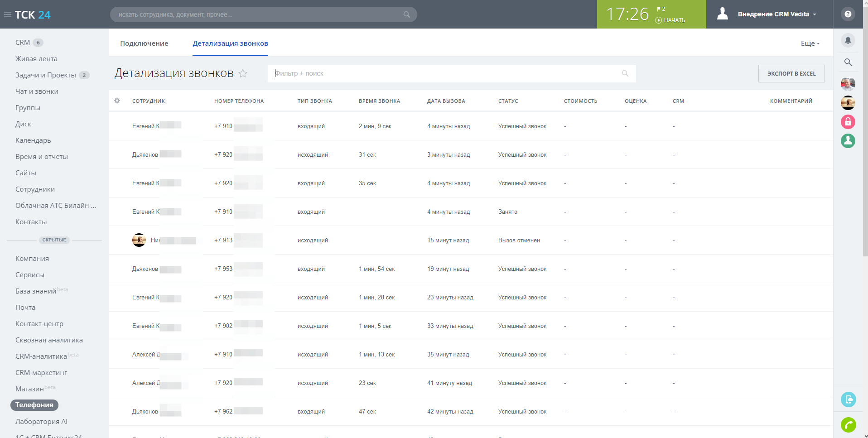Add page to favorites with star icon
The width and height of the screenshot is (868, 438).
[x=243, y=73]
